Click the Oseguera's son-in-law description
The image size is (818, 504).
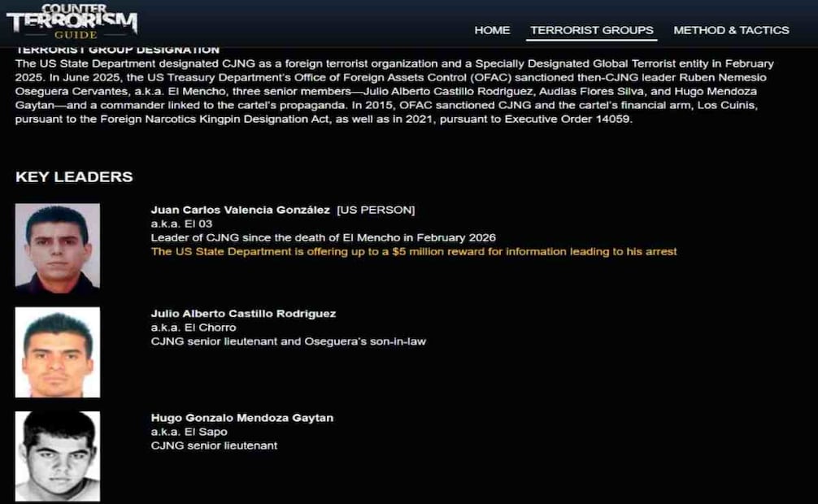click(289, 341)
